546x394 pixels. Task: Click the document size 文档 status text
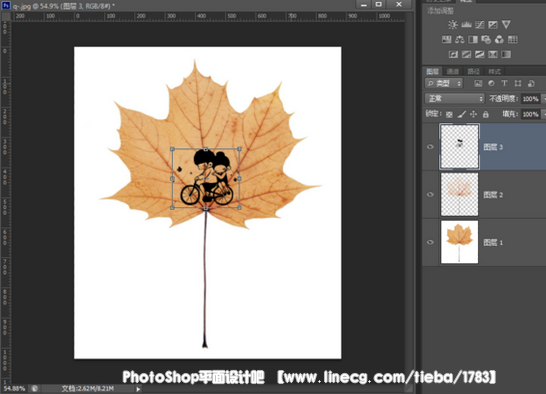pos(87,388)
